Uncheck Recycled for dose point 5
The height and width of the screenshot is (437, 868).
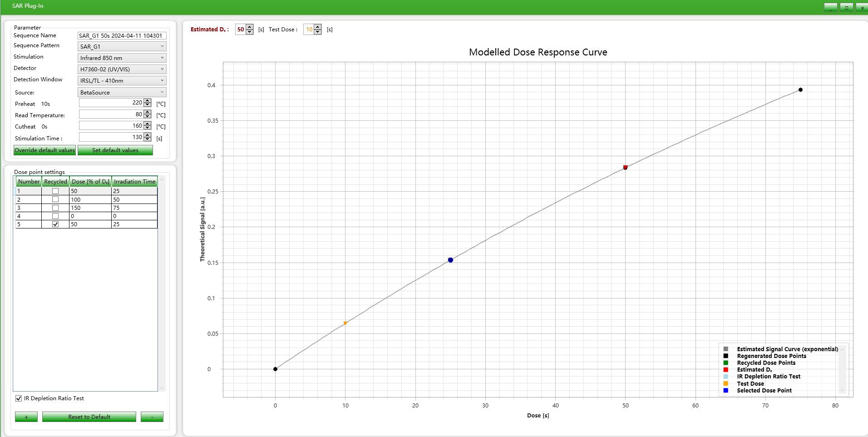click(55, 224)
